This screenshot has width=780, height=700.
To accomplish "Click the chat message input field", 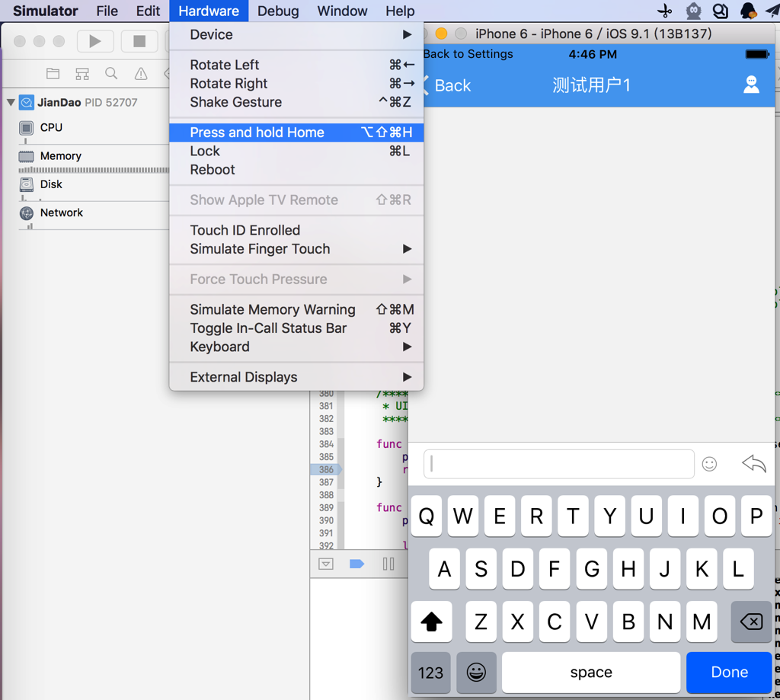I will tap(558, 464).
